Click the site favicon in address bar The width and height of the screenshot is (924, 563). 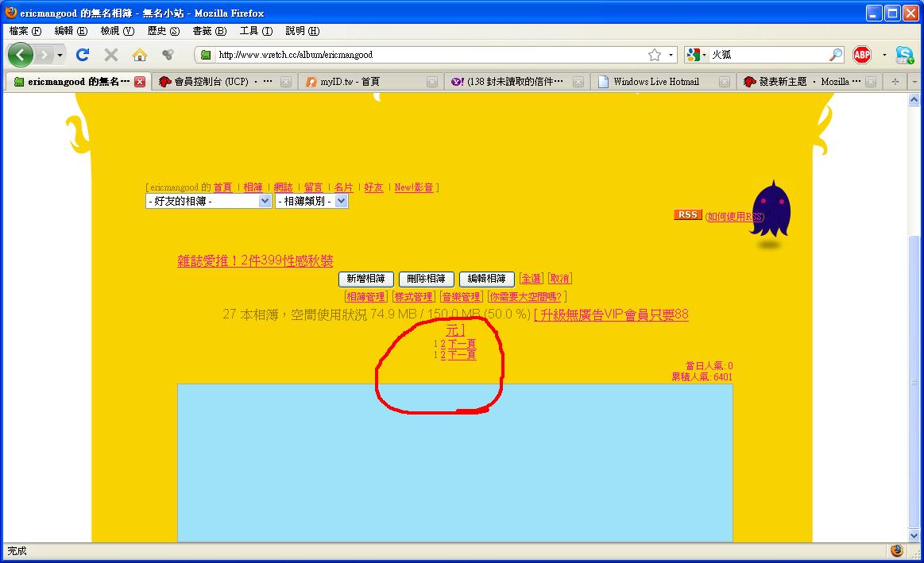pyautogui.click(x=206, y=55)
